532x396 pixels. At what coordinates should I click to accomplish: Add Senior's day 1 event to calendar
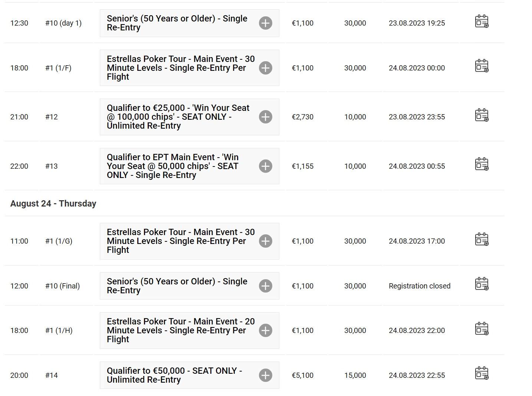point(482,22)
